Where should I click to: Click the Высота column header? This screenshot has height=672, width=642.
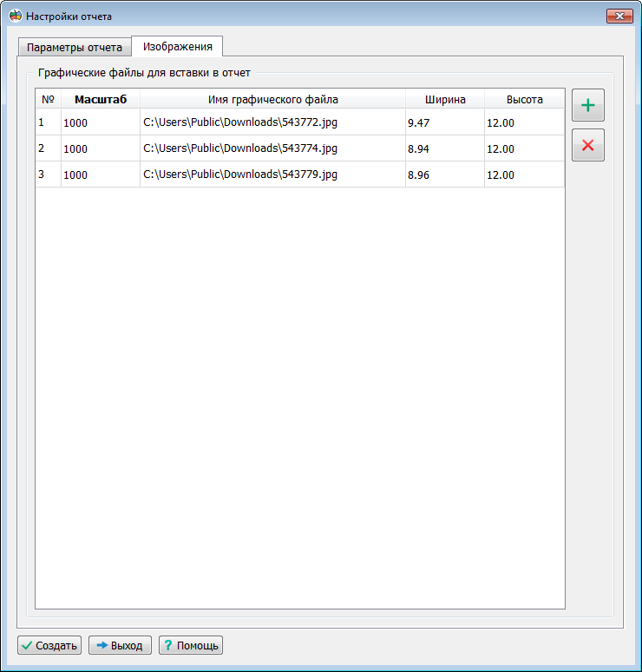click(x=524, y=99)
